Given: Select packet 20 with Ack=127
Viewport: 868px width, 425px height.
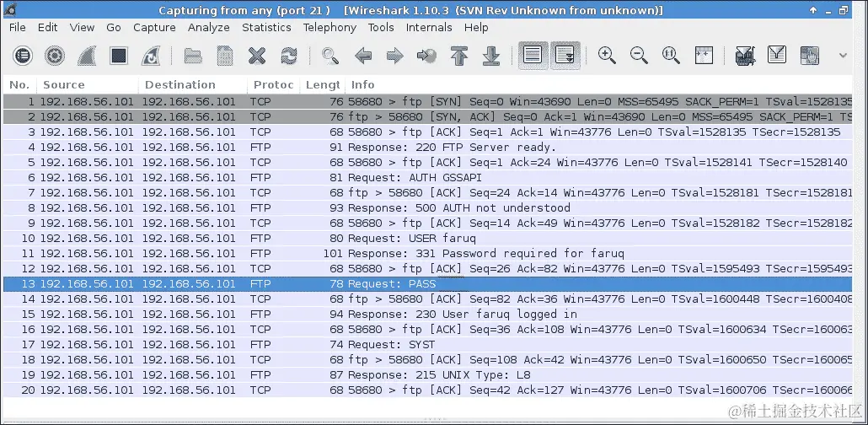Looking at the screenshot, I should (427, 390).
